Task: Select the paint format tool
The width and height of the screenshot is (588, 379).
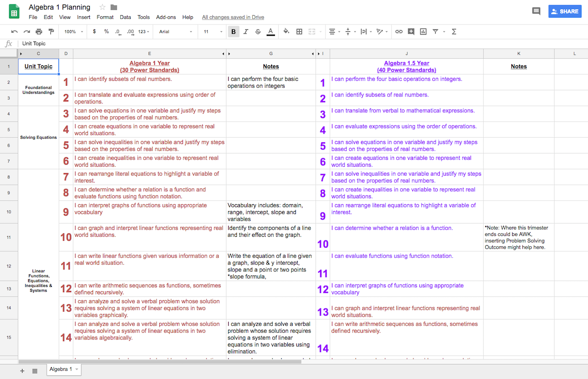Action: (51, 31)
